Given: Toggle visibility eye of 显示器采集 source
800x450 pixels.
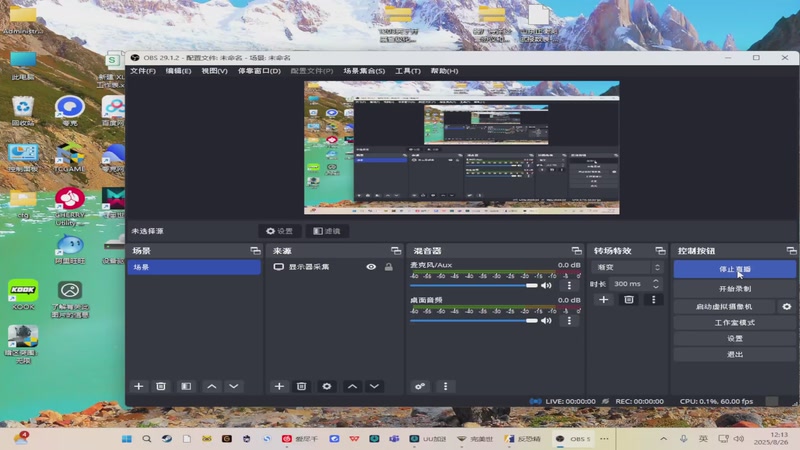Looking at the screenshot, I should pyautogui.click(x=371, y=267).
